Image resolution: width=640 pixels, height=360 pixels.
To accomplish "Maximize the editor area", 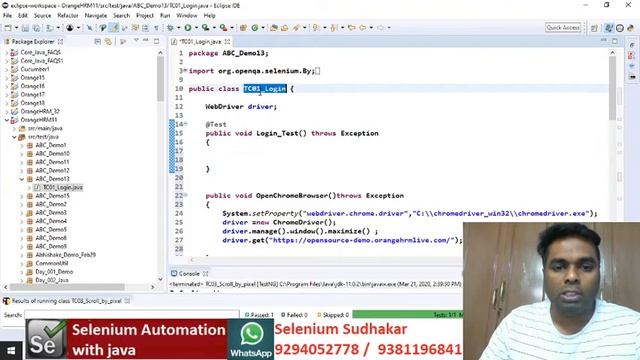I will (615, 41).
